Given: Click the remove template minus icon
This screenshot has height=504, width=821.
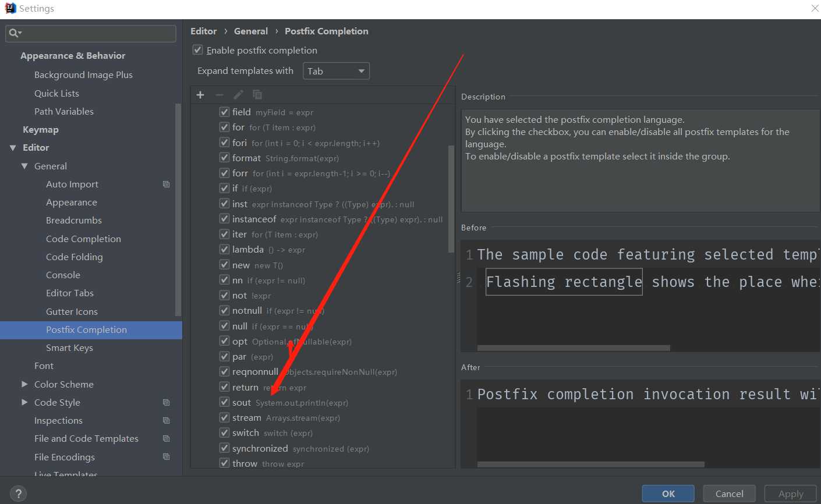Looking at the screenshot, I should (x=220, y=95).
